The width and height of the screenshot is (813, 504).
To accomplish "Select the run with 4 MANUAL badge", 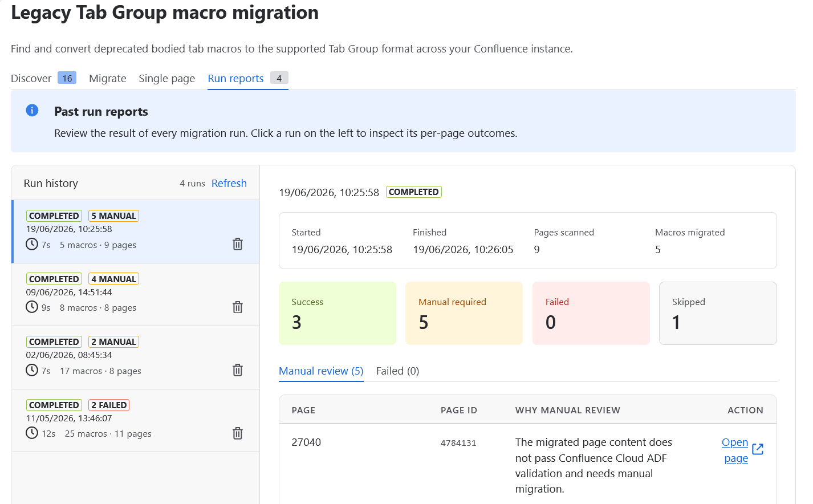I will point(136,294).
